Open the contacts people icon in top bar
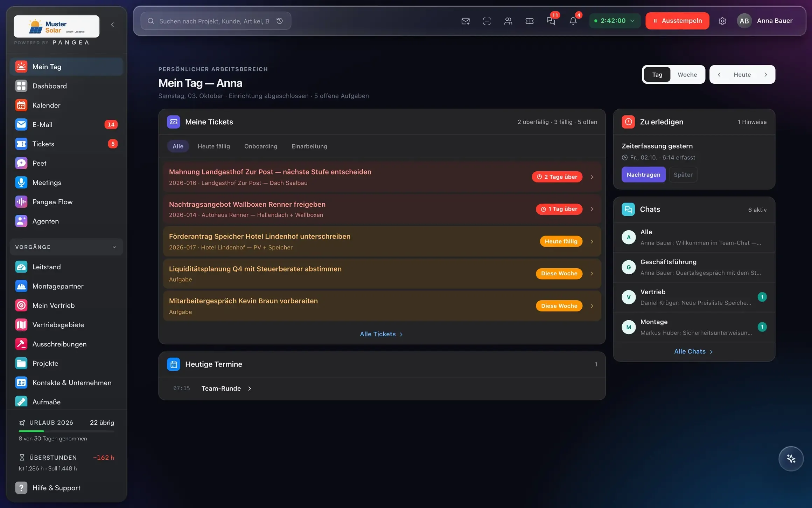Screen dimensions: 812x508 click(508, 21)
